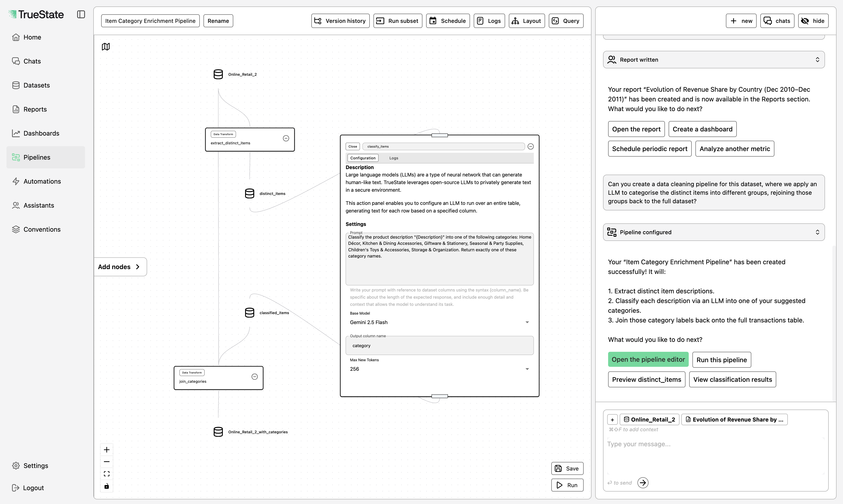Expand the Pipeline configured section
843x504 pixels.
pyautogui.click(x=714, y=232)
